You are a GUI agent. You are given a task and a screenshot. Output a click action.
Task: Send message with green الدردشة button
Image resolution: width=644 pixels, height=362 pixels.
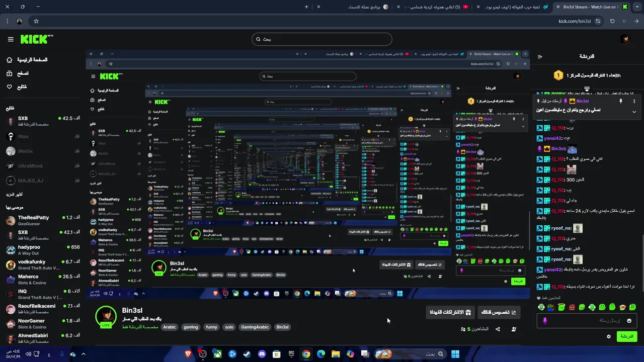coord(627,336)
